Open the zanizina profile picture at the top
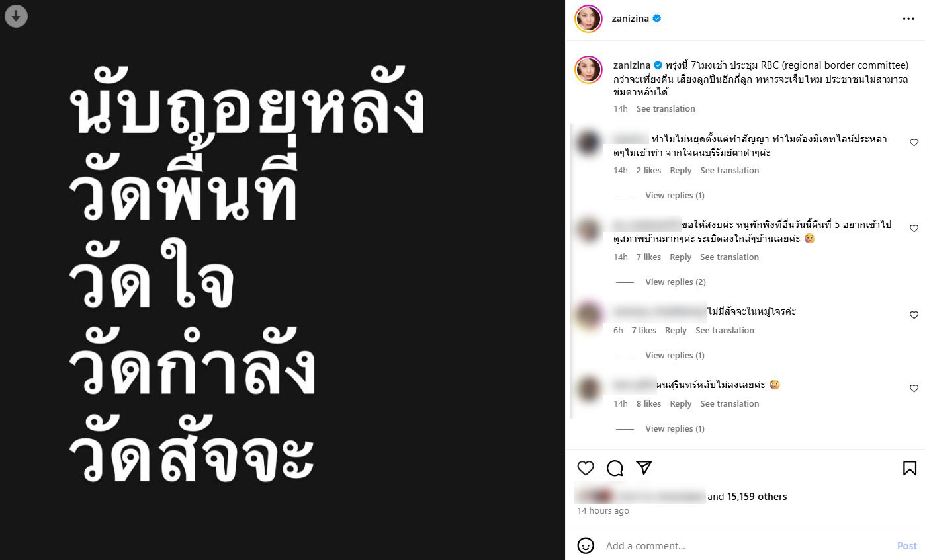The width and height of the screenshot is (925, 560). tap(588, 19)
